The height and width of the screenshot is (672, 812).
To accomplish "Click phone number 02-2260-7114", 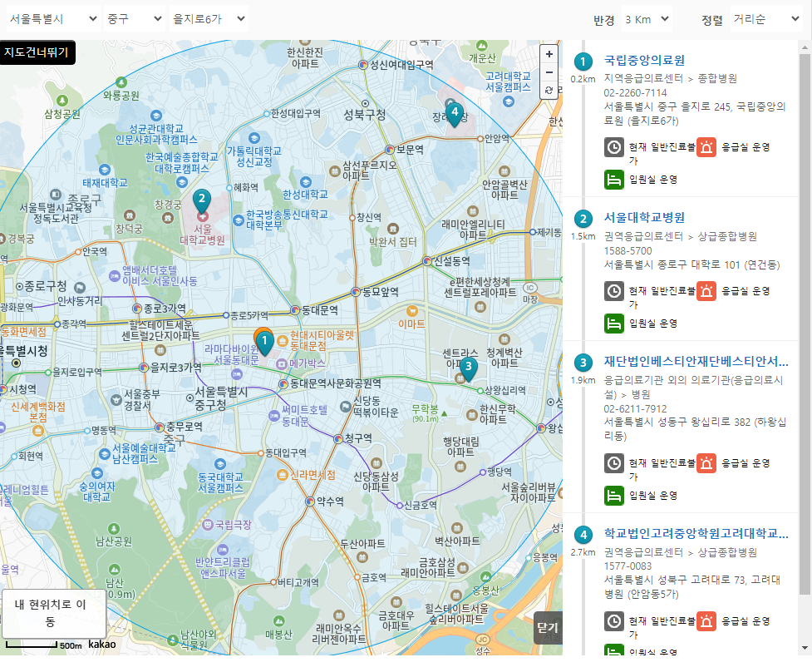I will point(635,93).
